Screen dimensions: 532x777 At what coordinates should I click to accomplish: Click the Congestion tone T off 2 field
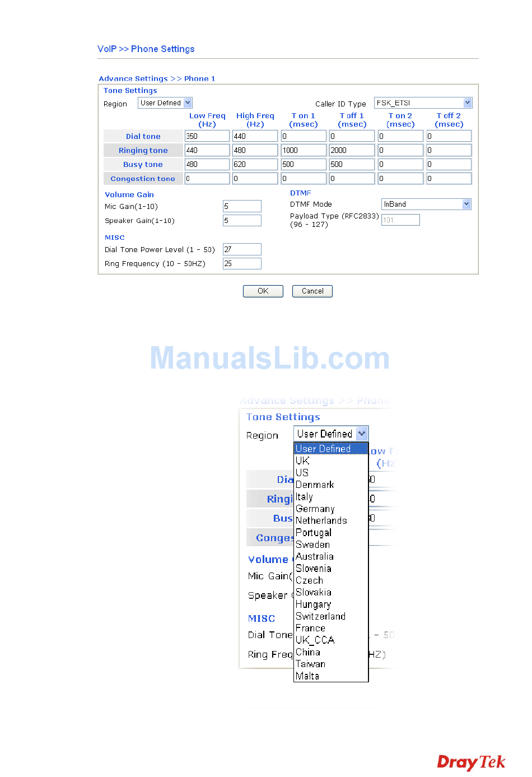[449, 179]
